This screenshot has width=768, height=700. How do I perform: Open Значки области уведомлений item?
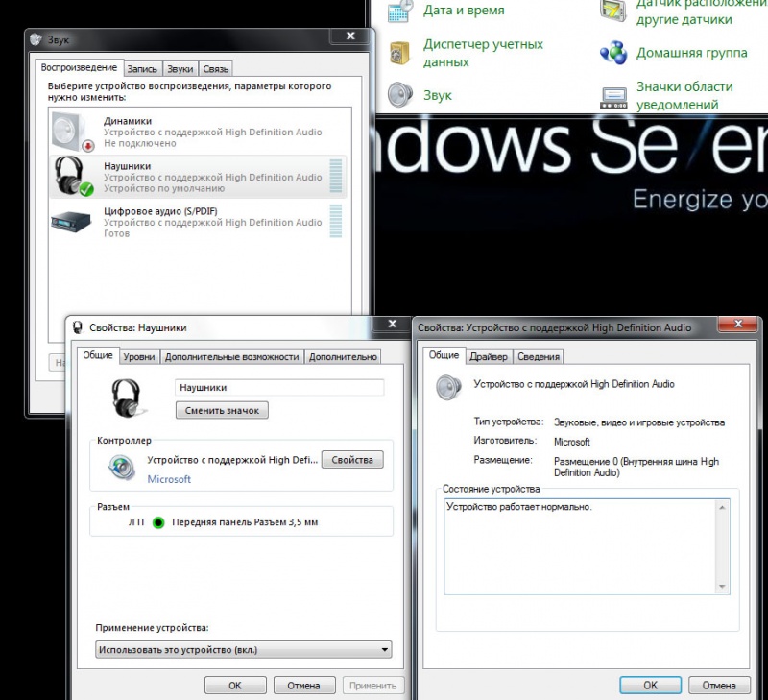684,95
